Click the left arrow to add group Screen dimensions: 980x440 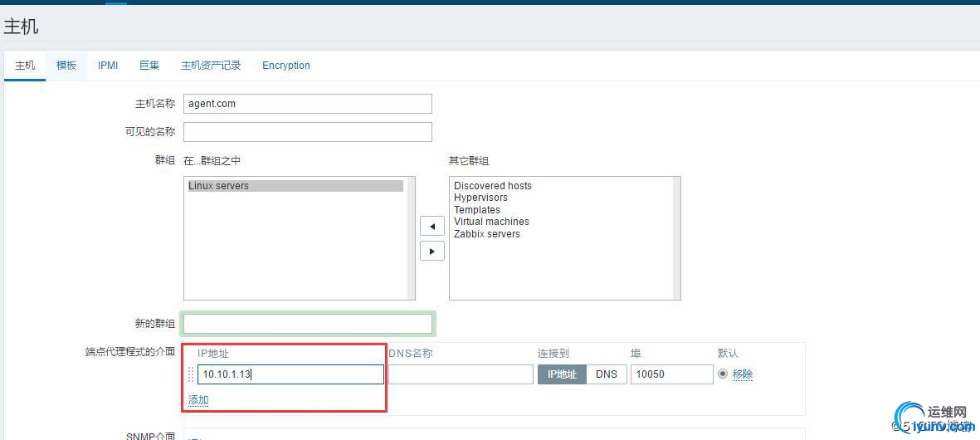(x=431, y=227)
